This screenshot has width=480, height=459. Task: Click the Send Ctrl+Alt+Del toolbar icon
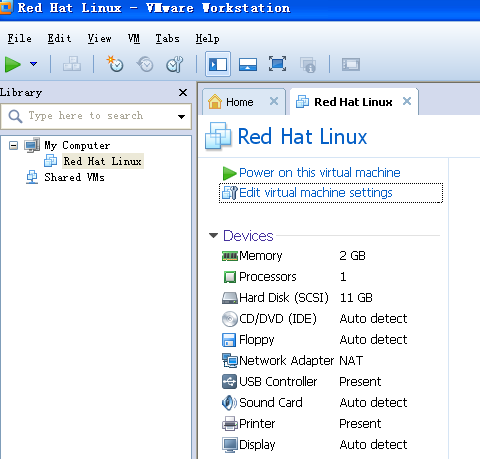72,64
